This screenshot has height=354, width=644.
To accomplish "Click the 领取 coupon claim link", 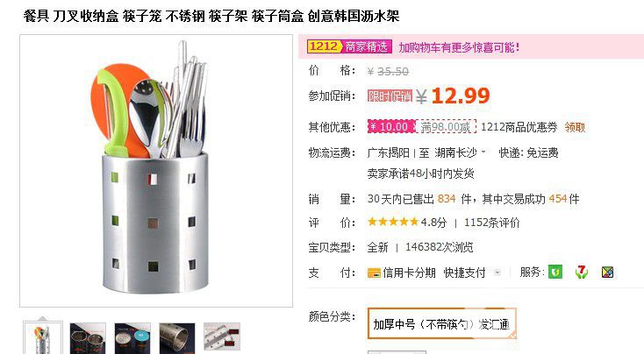I will click(575, 127).
